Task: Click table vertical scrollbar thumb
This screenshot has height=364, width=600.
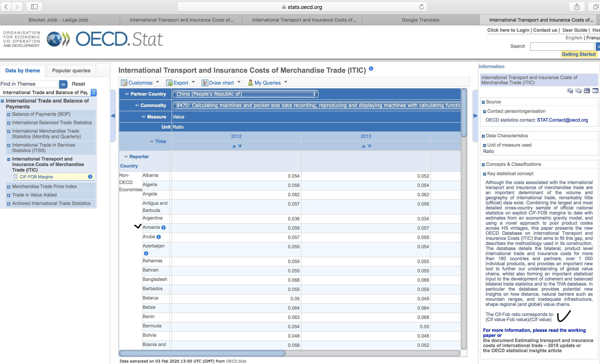Action: 464,113
